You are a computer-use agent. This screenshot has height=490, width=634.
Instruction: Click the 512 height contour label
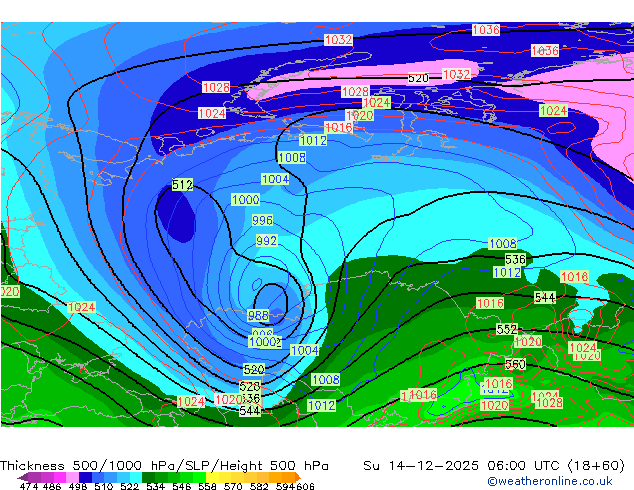pos(182,185)
